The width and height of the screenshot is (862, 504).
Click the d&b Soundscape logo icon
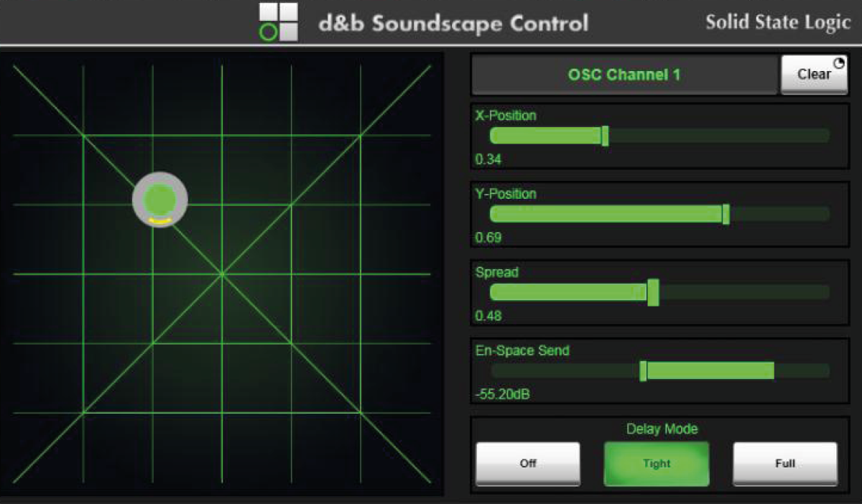(278, 22)
